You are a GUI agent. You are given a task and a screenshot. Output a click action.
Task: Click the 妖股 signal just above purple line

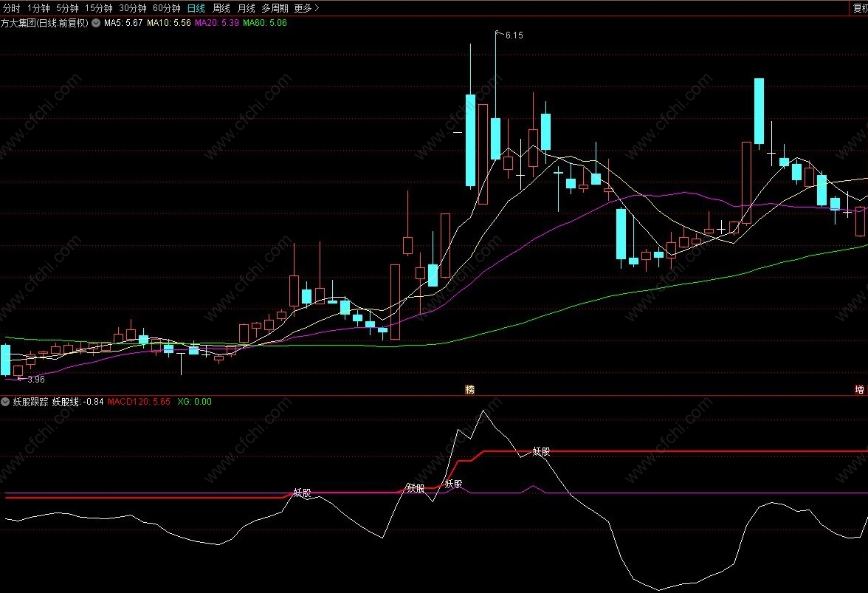[453, 484]
